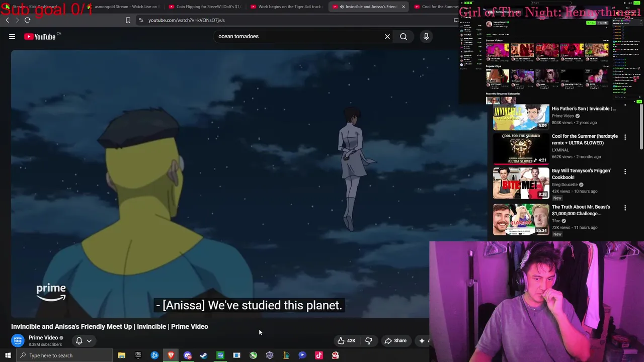Open site info icon next to URL
The image size is (644, 362).
coord(141,20)
